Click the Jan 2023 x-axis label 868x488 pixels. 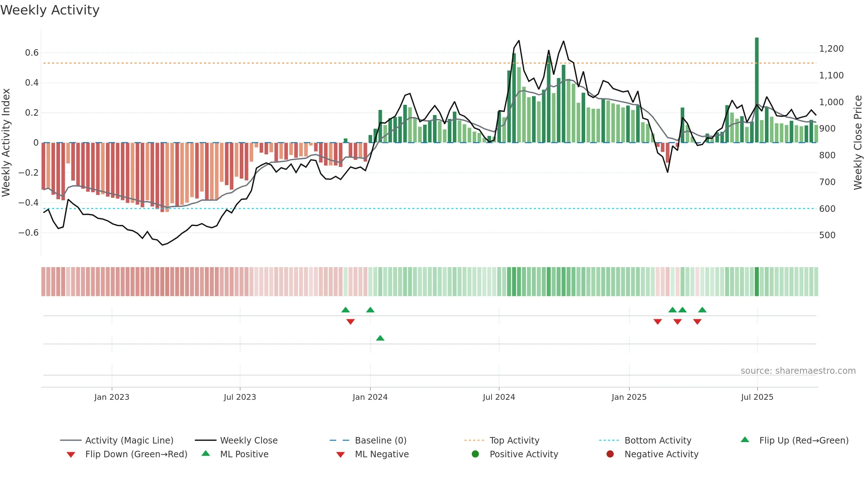point(112,397)
